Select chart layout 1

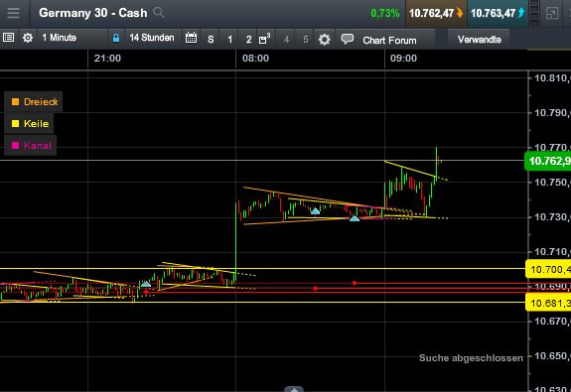click(x=229, y=39)
